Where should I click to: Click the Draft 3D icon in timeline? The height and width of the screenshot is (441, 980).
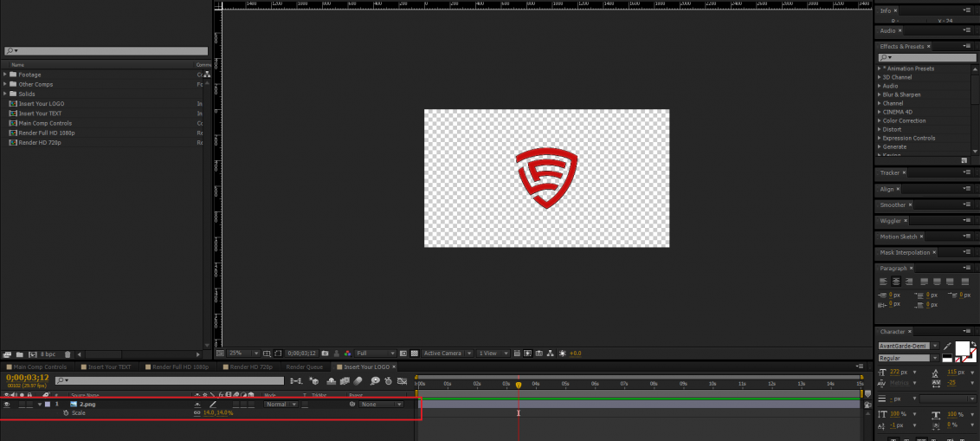coord(313,381)
